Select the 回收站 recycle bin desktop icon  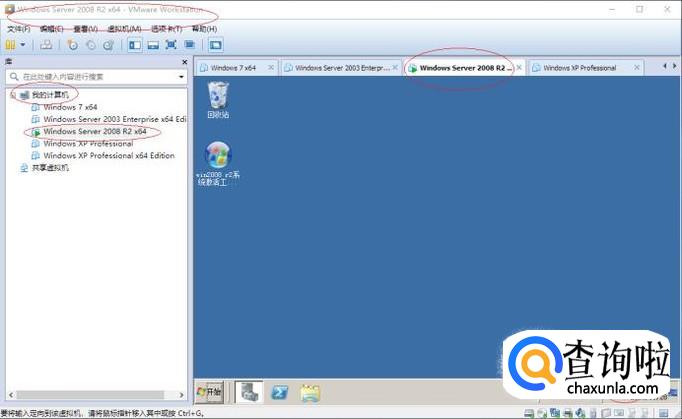[x=218, y=100]
